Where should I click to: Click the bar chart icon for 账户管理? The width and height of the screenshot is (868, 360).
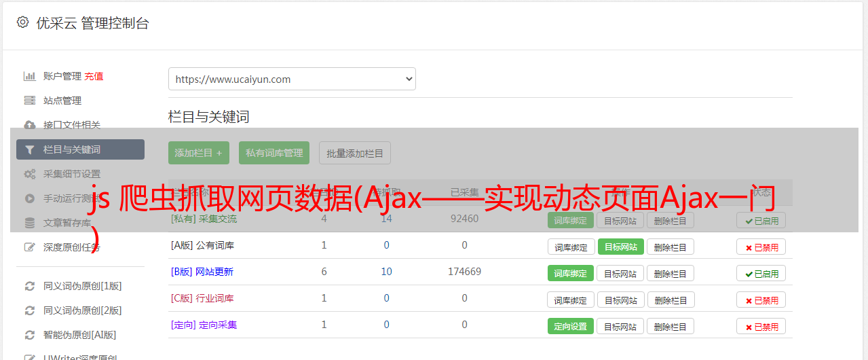(29, 76)
